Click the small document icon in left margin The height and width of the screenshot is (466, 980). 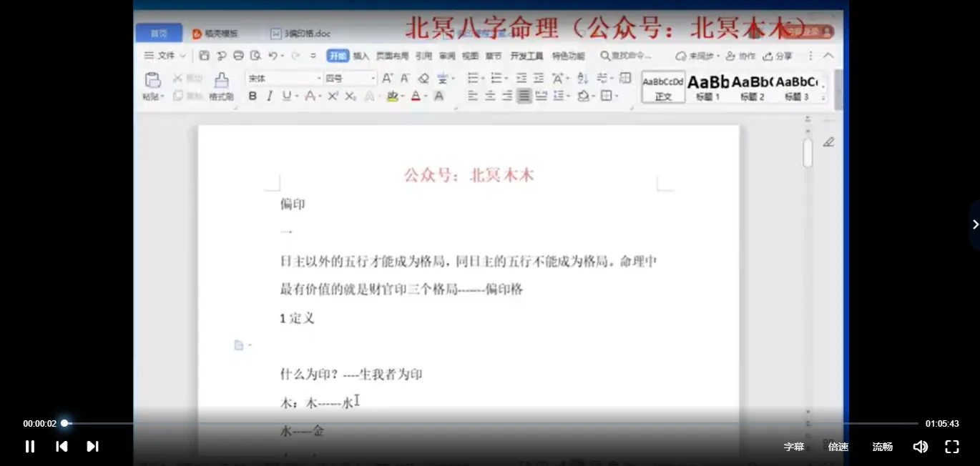pyautogui.click(x=239, y=345)
